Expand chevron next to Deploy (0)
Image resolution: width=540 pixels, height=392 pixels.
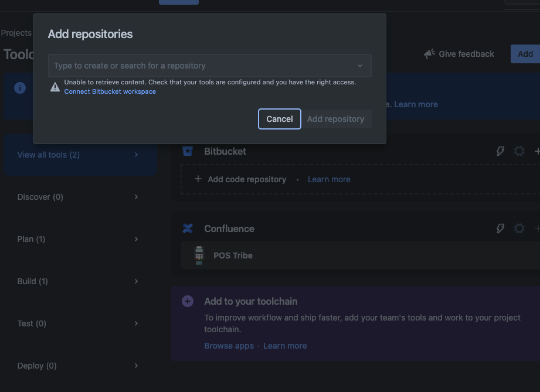pyautogui.click(x=137, y=366)
